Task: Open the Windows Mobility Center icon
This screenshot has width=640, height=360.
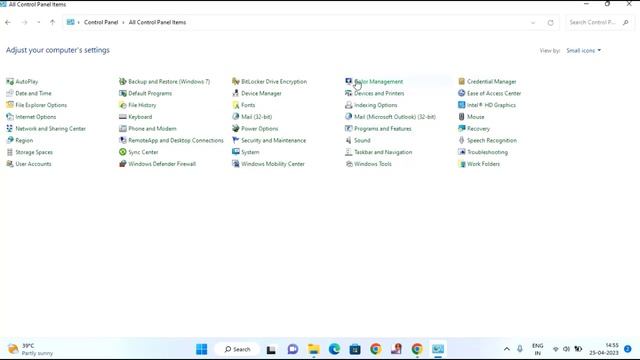Action: point(236,164)
